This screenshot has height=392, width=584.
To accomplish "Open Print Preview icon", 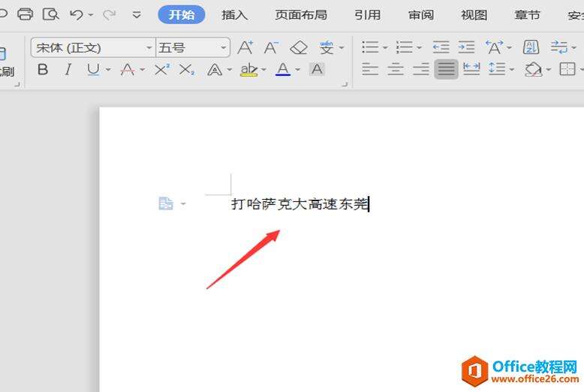I will coord(50,14).
